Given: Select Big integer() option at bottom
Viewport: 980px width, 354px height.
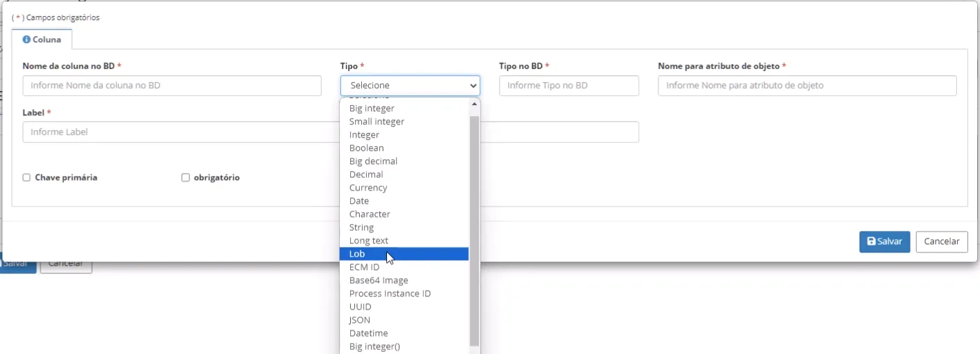Looking at the screenshot, I should pyautogui.click(x=404, y=346).
